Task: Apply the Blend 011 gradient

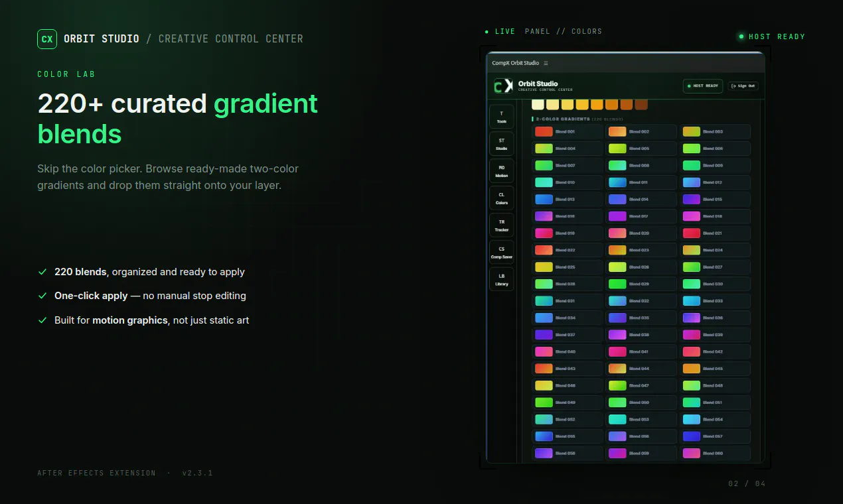Action: pyautogui.click(x=641, y=182)
